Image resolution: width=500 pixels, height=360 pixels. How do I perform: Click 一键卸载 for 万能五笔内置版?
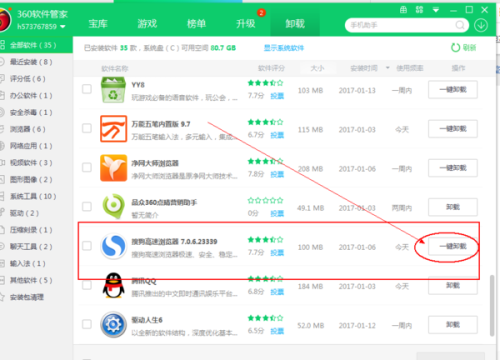pyautogui.click(x=453, y=129)
